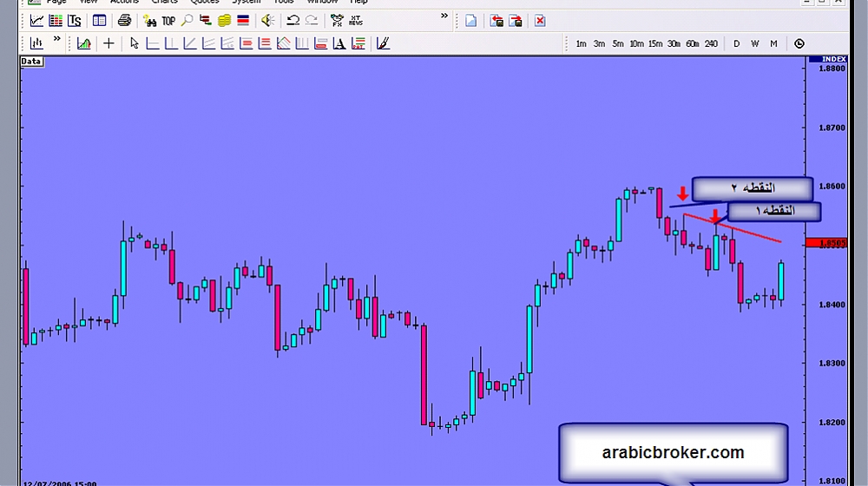
Task: Open symbol search binoculars icon
Action: tap(149, 21)
